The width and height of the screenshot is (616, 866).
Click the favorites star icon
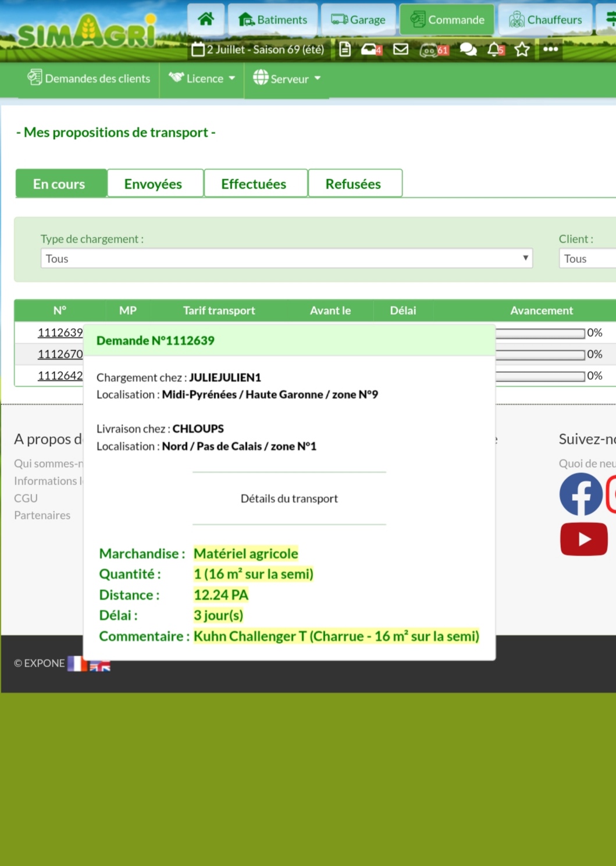coord(522,49)
